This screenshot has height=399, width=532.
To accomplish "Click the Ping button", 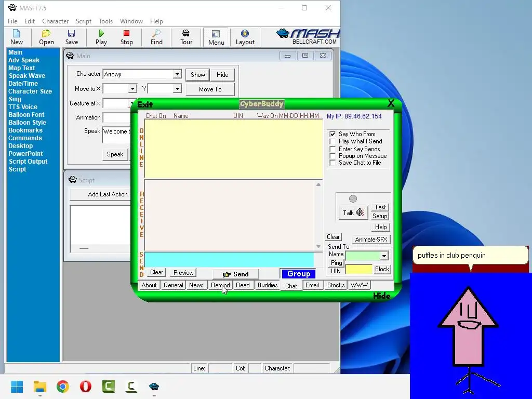I will 336,262.
